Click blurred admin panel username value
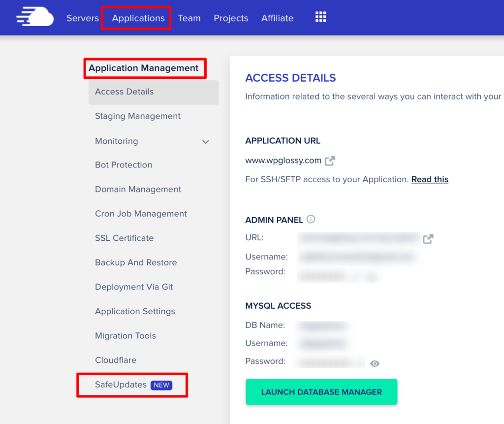Viewport: 504px width, 424px height. click(x=357, y=257)
